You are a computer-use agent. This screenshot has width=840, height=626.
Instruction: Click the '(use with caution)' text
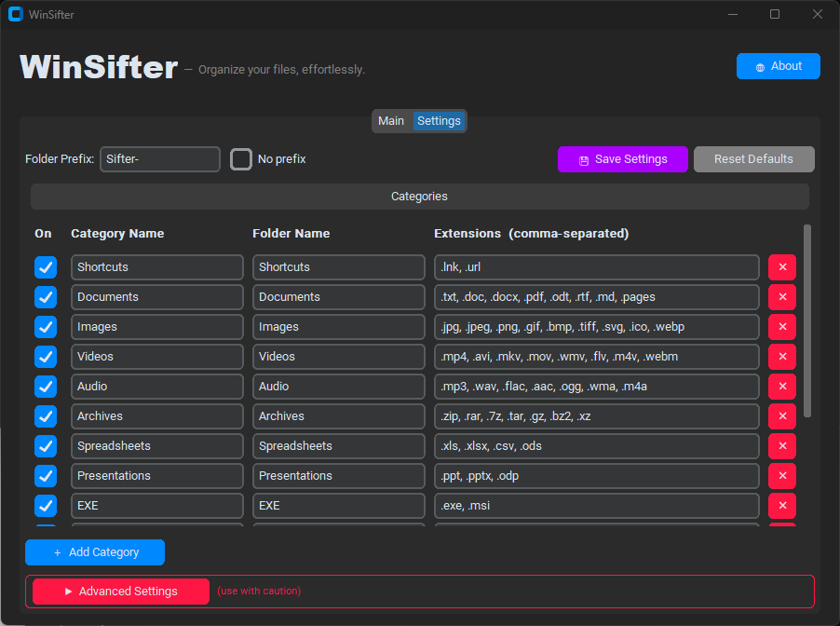click(259, 592)
